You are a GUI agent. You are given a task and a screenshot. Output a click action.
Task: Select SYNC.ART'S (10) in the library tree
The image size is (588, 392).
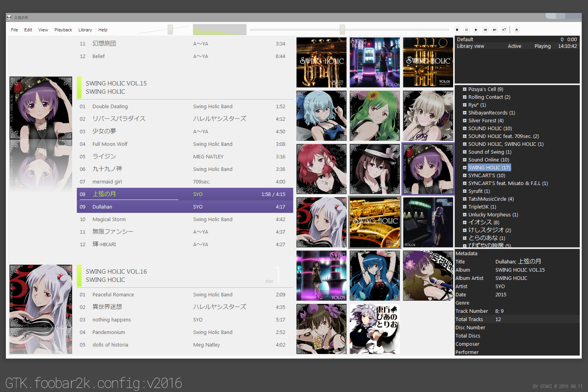[486, 176]
